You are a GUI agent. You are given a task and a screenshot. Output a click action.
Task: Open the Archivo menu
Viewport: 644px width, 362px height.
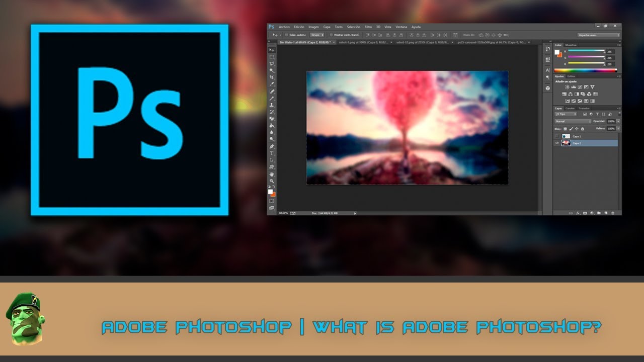(x=284, y=27)
